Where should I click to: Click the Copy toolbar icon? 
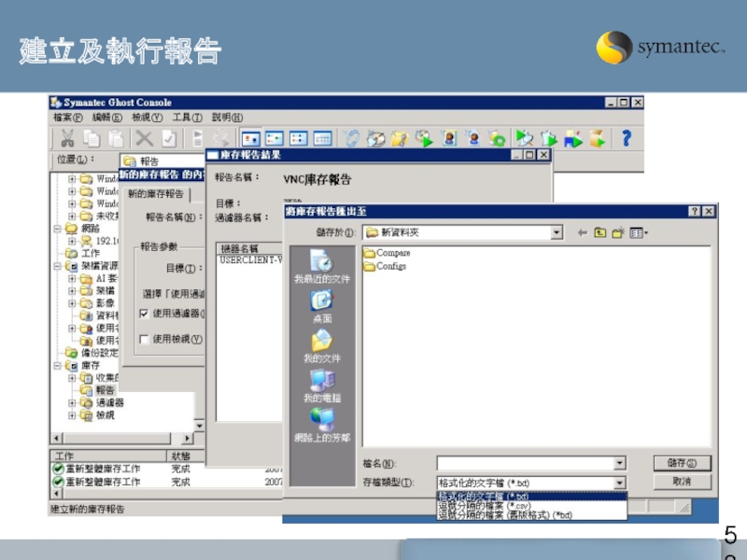[x=92, y=138]
